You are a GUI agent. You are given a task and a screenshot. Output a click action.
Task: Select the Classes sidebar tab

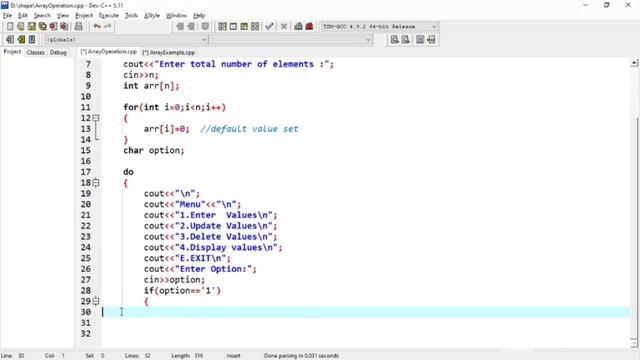(x=36, y=52)
